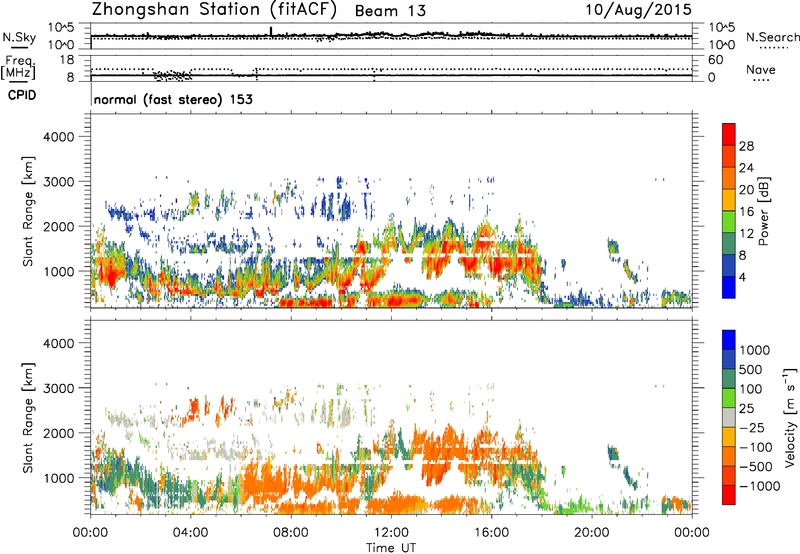
Task: Click the -500 label on velocity colorbar
Action: tap(756, 467)
